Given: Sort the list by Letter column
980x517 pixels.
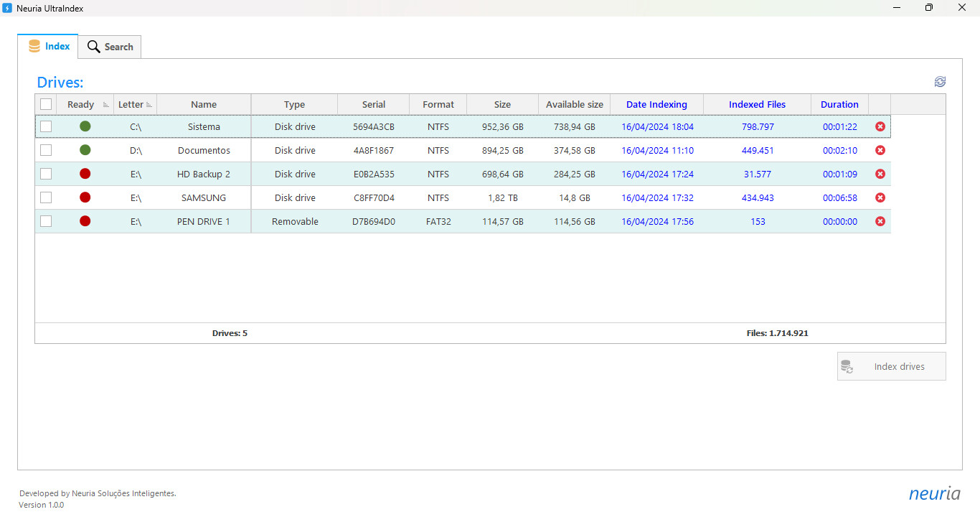Looking at the screenshot, I should [131, 103].
